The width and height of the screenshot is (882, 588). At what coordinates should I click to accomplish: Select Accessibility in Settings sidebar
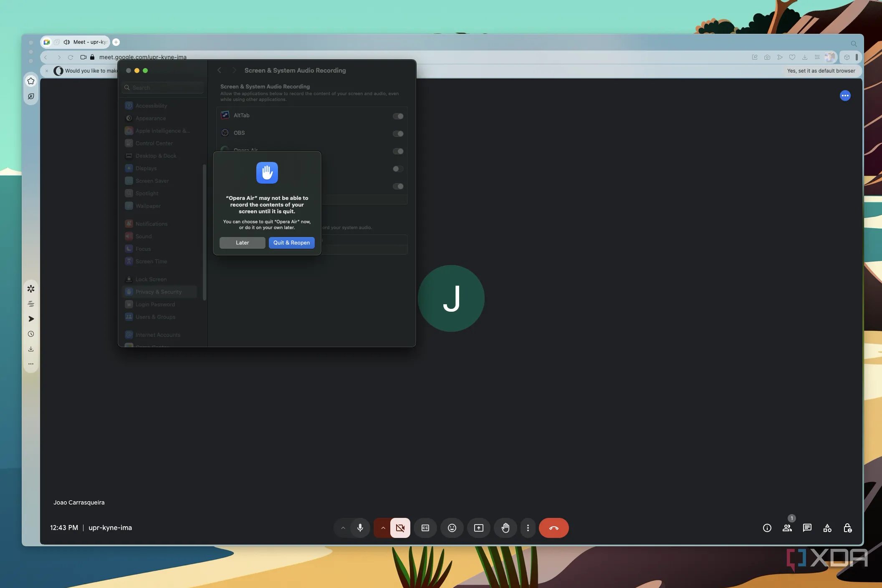coord(160,106)
